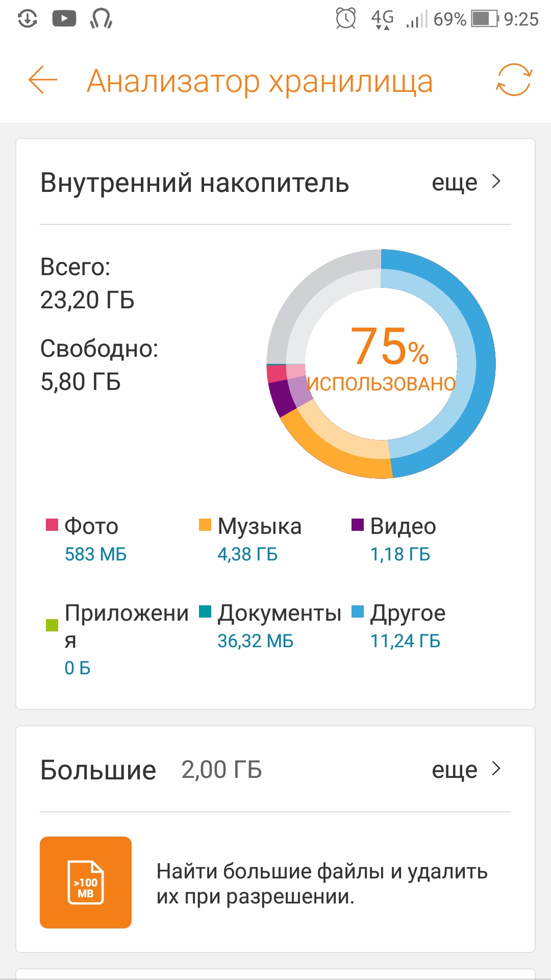Viewport: 551px width, 980px height.
Task: Tap the headphones icon in status bar
Action: (101, 19)
